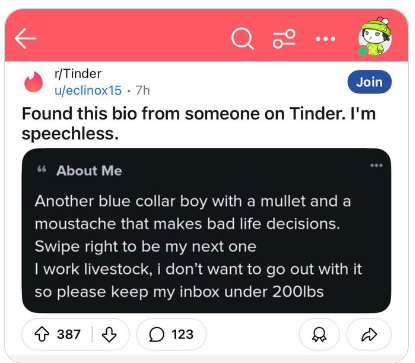Click the About Me heading in the image
Screen dimensions: 415x363
pyautogui.click(x=89, y=171)
